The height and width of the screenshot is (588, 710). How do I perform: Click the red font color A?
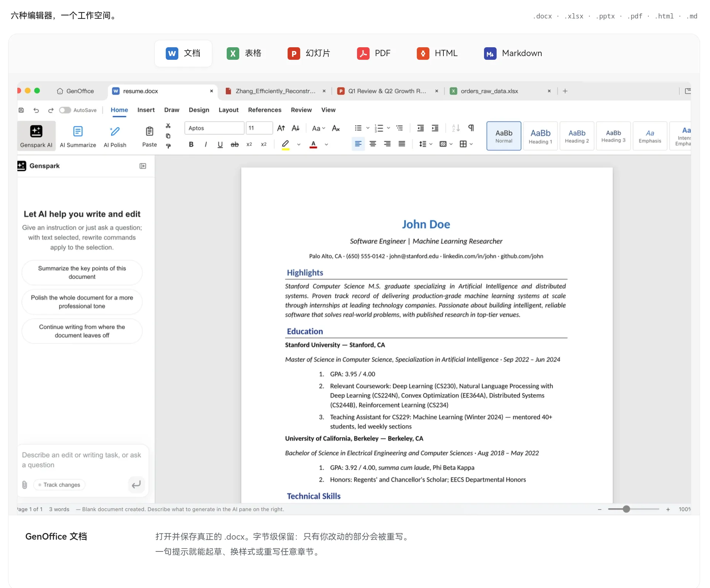(313, 144)
